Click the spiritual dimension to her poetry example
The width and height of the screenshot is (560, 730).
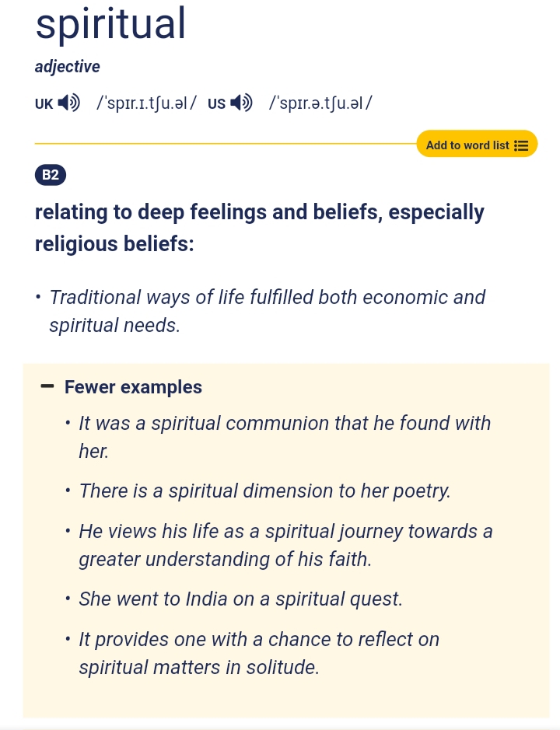click(264, 491)
